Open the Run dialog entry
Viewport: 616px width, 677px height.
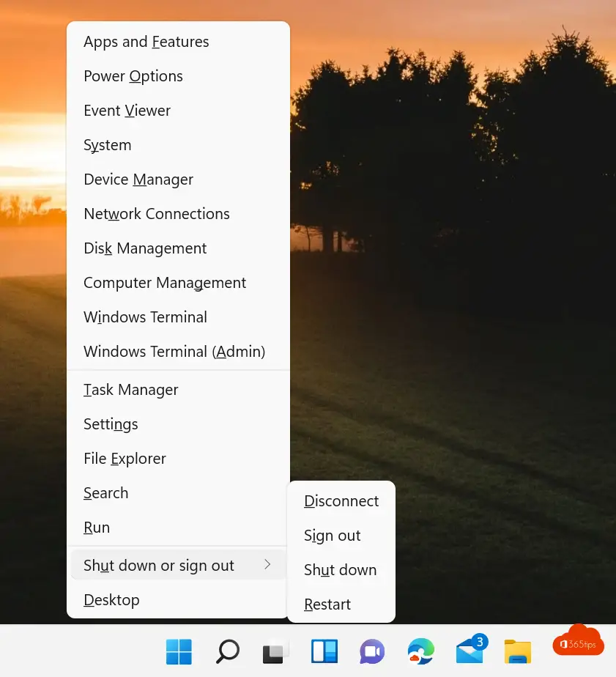point(178,528)
